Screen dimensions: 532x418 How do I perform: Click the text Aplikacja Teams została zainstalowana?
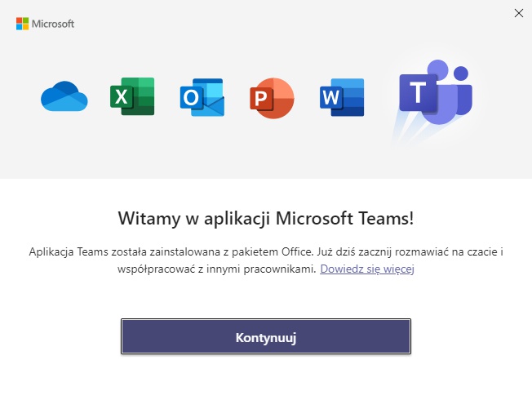125,252
